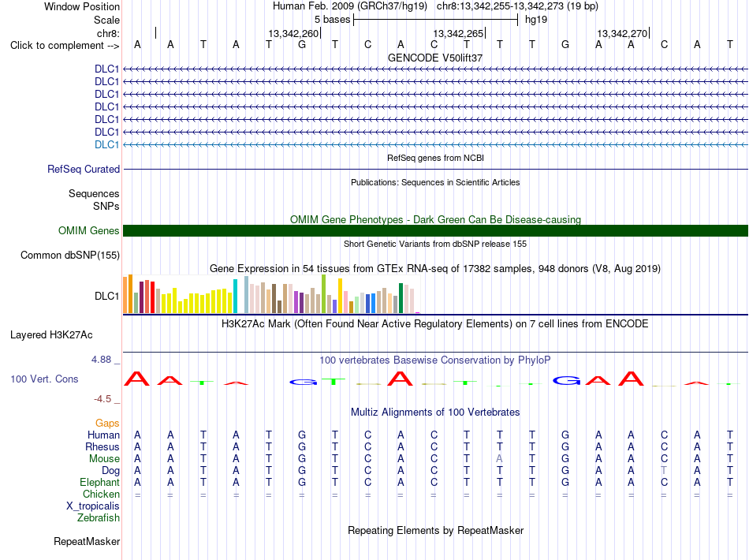Click the 'chr8:' ruler label
749x560 pixels.
(x=108, y=33)
